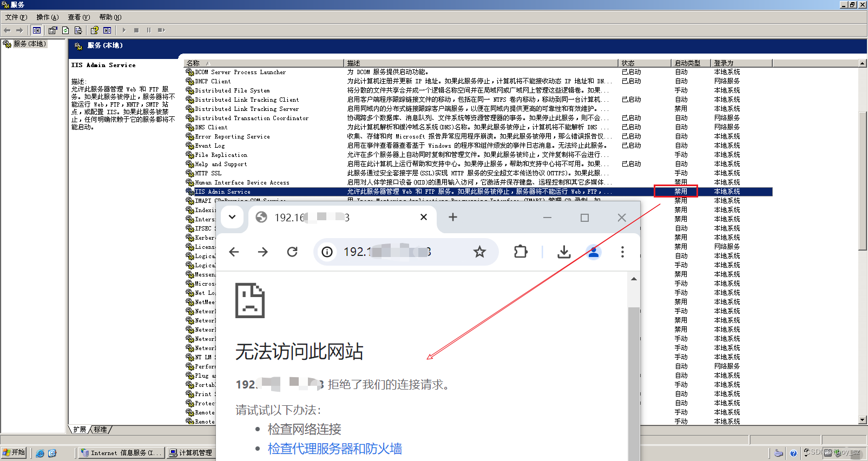Switch to 计算机管理 taskbar button

pos(190,453)
